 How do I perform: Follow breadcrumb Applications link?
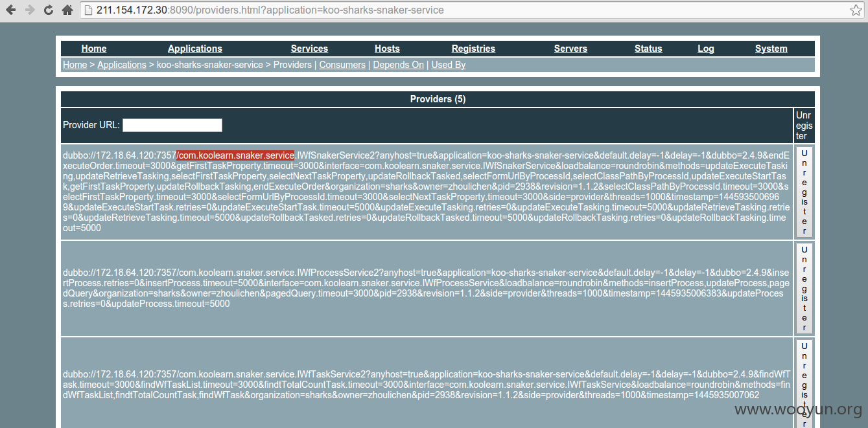pyautogui.click(x=122, y=65)
